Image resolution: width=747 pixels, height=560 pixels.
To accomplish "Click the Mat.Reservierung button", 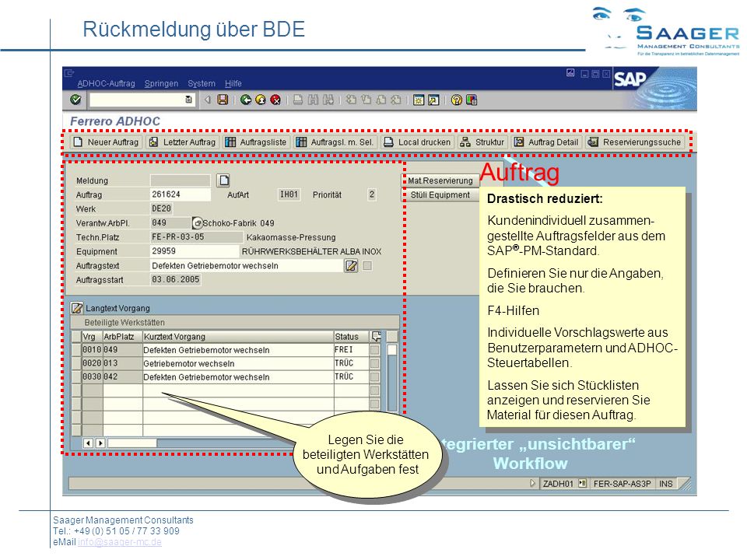I will click(440, 180).
